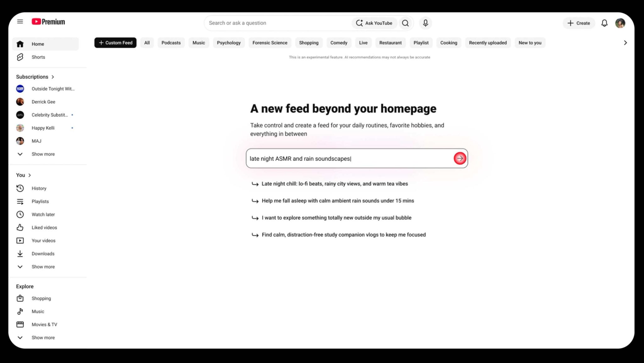Open the Derrick Gee subscription channel

(x=46, y=102)
